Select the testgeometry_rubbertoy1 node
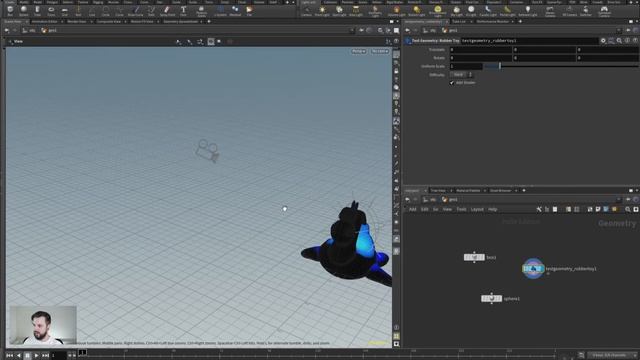 click(x=533, y=269)
